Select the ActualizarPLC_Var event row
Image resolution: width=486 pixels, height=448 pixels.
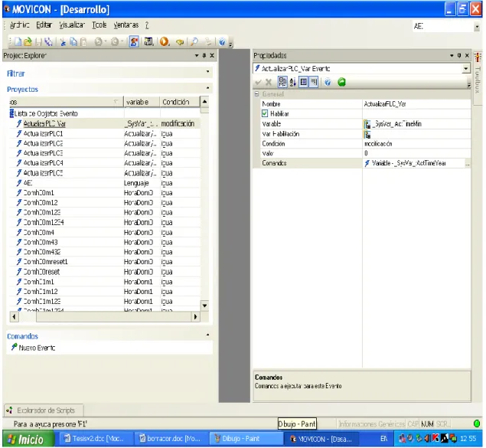105,123
